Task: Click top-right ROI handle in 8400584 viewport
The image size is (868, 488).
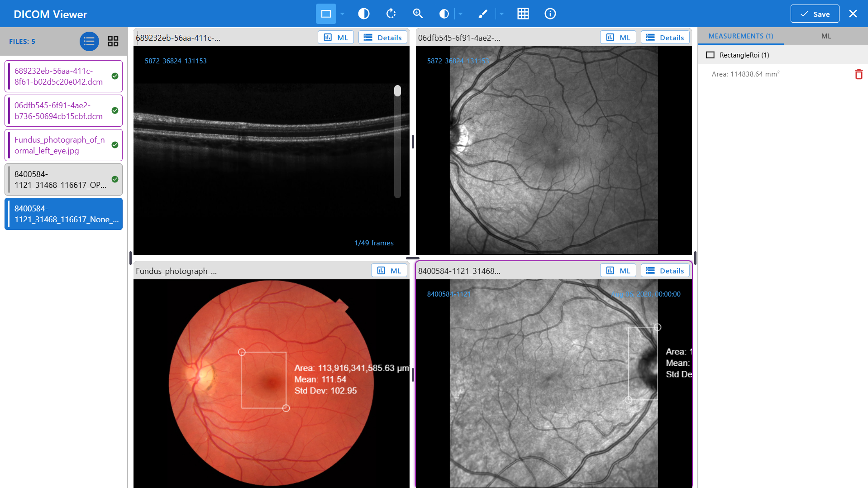Action: (658, 327)
